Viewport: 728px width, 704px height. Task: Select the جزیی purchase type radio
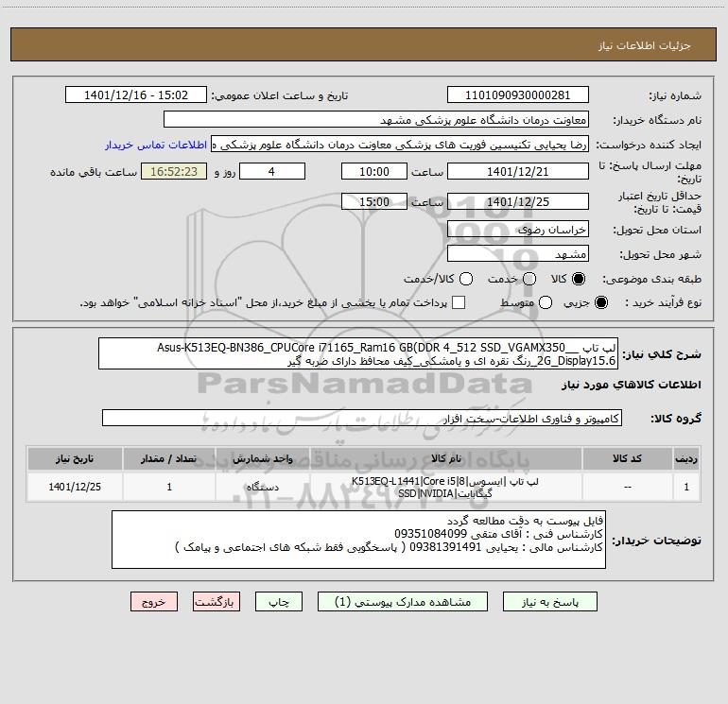point(600,302)
